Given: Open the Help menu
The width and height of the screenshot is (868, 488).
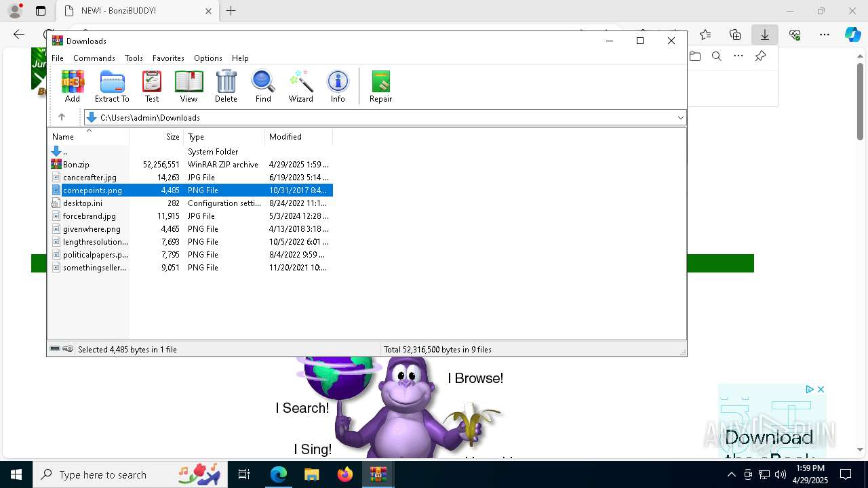Looking at the screenshot, I should pos(240,58).
